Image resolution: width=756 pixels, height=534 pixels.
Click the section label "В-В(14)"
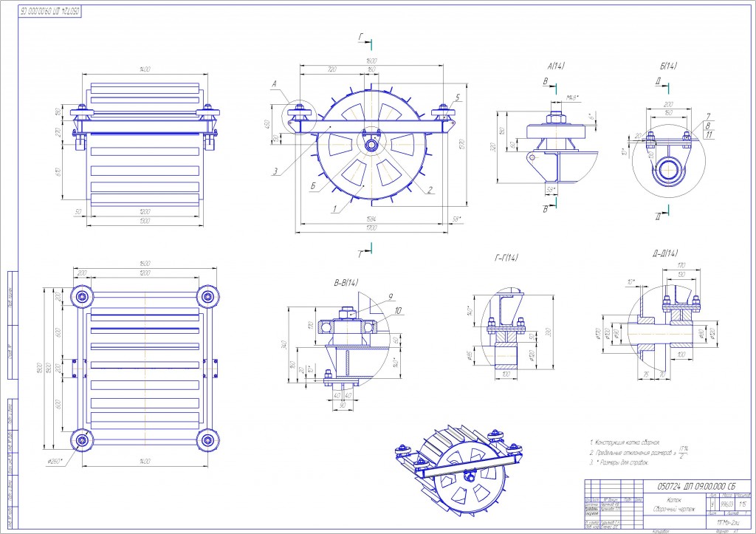coord(346,283)
